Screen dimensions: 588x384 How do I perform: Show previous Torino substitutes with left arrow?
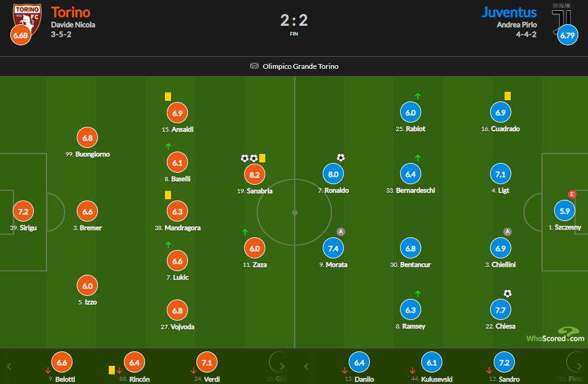pyautogui.click(x=10, y=366)
